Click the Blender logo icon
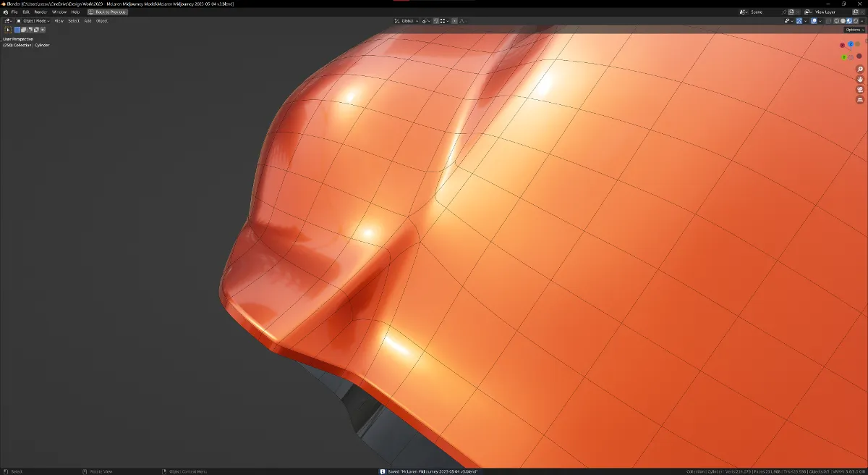The height and width of the screenshot is (475, 868). pyautogui.click(x=5, y=12)
